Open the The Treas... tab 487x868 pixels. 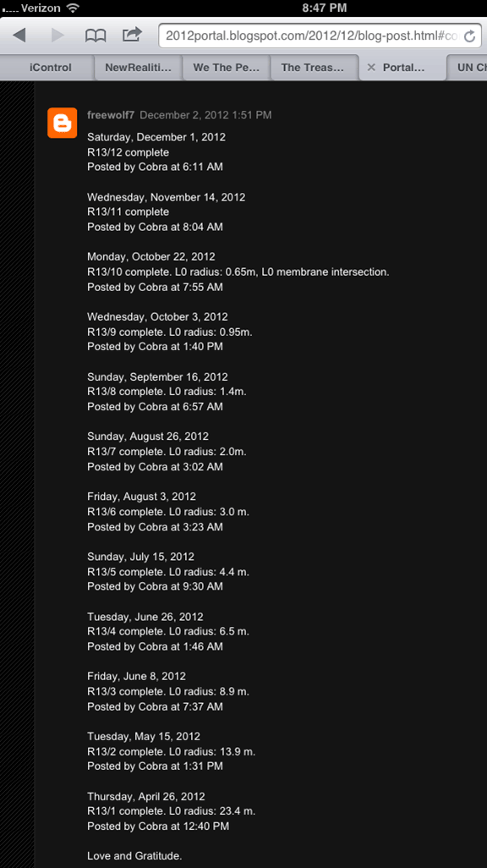point(312,68)
